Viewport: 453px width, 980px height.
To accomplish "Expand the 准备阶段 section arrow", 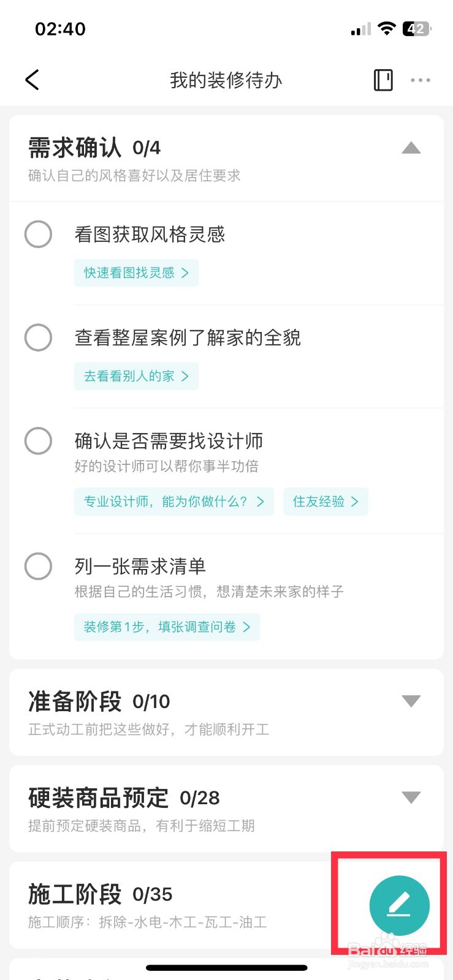I will pos(411,701).
